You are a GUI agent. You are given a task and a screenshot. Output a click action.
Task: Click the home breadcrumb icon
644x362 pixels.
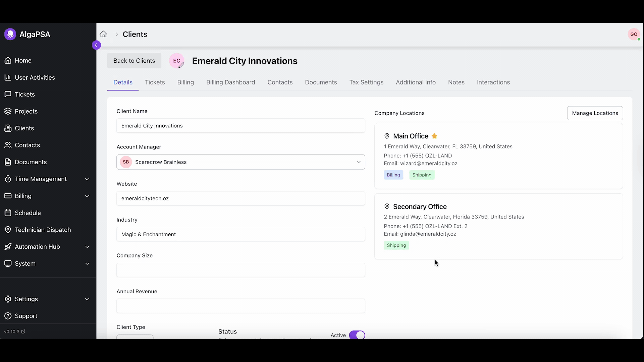[103, 34]
